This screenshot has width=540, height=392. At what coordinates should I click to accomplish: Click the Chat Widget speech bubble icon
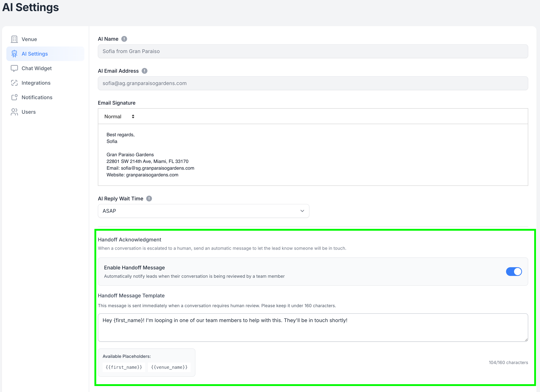point(14,68)
